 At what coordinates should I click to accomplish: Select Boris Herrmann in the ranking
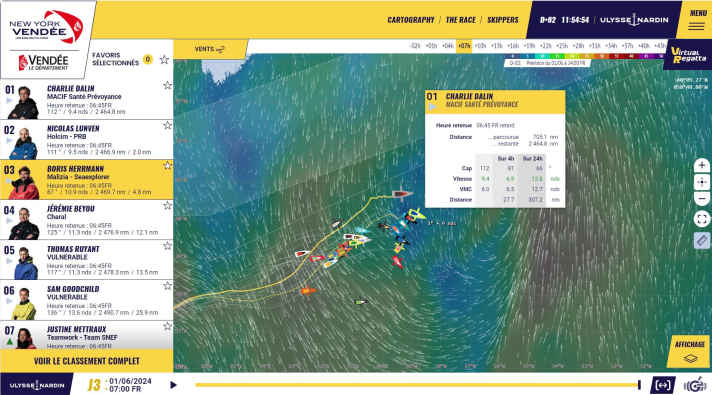[86, 180]
